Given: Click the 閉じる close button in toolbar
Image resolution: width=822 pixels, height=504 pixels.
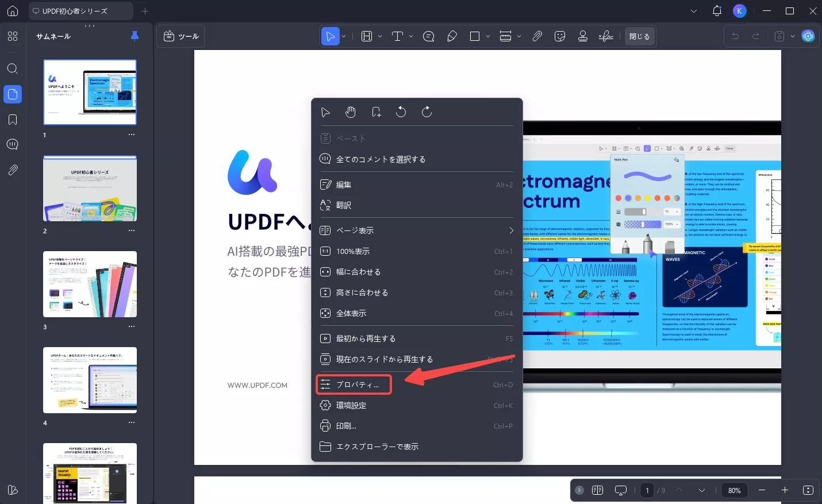Looking at the screenshot, I should point(639,36).
